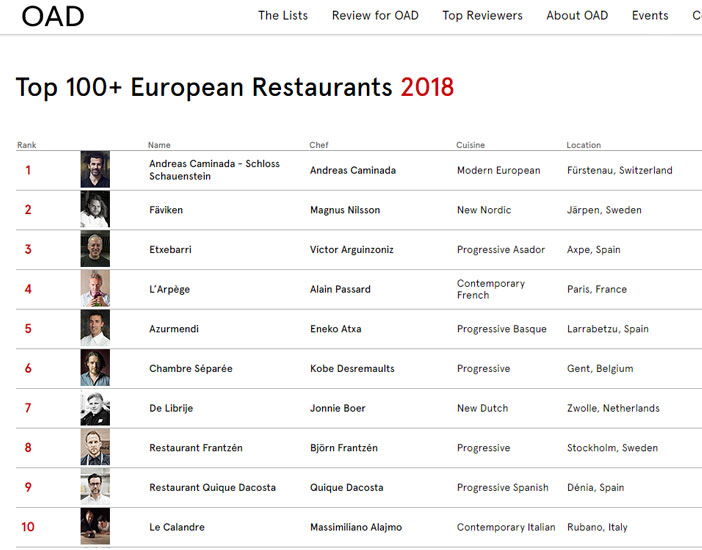Open About OAD page
702x550 pixels.
coord(577,16)
